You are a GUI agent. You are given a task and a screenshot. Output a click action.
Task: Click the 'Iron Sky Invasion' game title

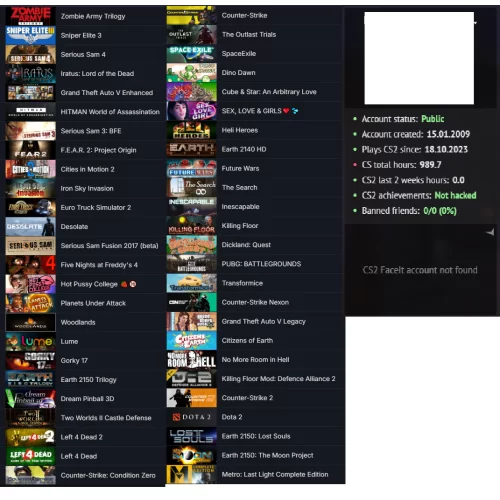point(87,188)
